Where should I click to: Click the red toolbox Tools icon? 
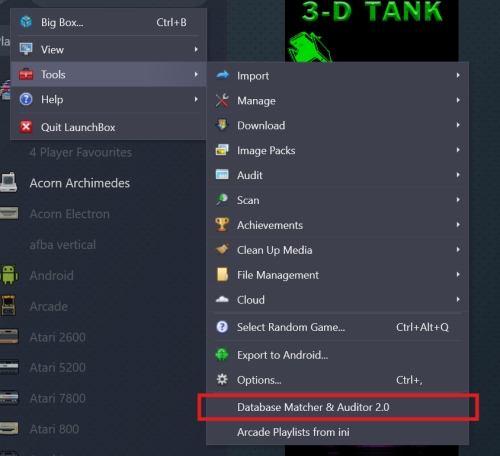[26, 74]
